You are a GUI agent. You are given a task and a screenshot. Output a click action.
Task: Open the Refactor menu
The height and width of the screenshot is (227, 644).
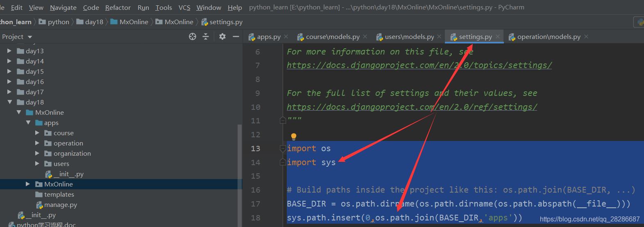coord(118,7)
